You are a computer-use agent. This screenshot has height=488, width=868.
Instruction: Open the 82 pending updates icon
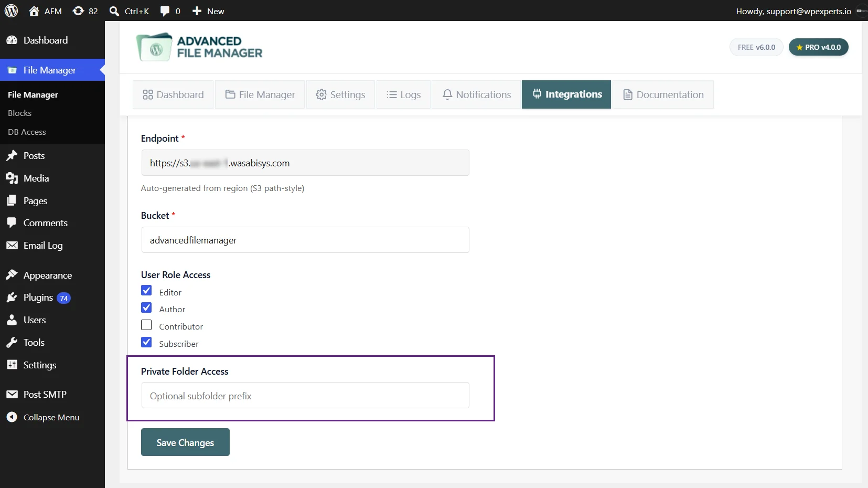coord(78,11)
